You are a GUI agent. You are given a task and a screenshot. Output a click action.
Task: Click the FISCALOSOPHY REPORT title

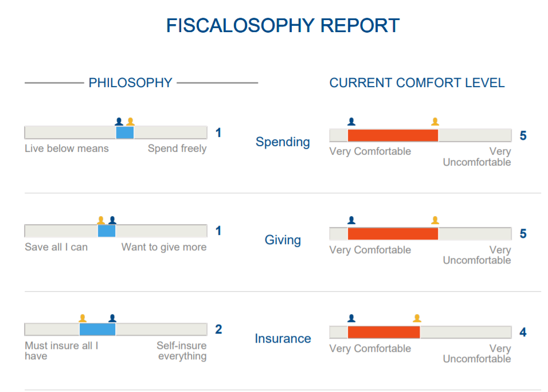283,26
